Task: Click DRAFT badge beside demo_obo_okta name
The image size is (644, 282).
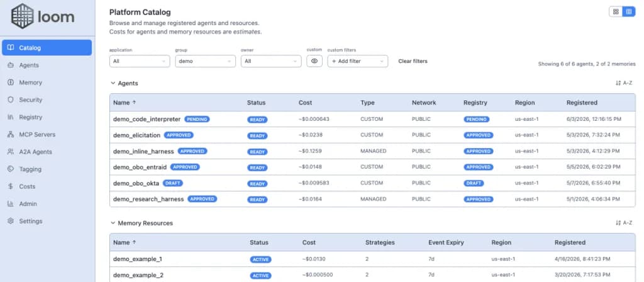Action: tap(173, 183)
